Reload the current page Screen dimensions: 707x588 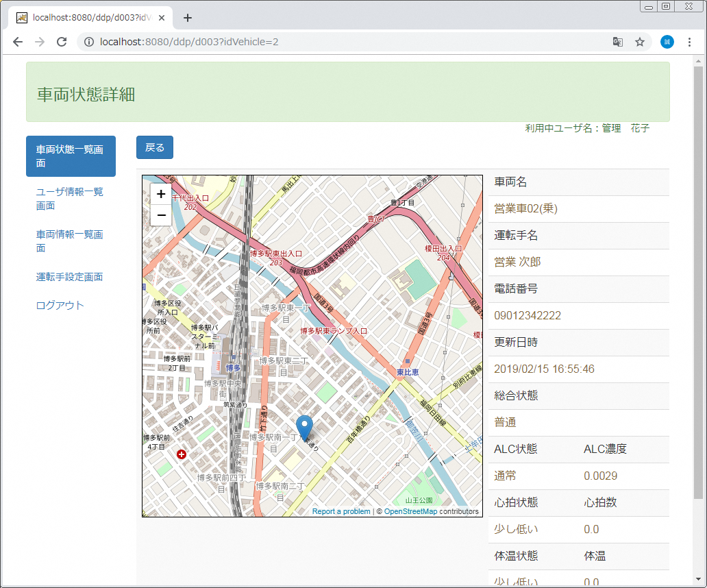tap(62, 42)
